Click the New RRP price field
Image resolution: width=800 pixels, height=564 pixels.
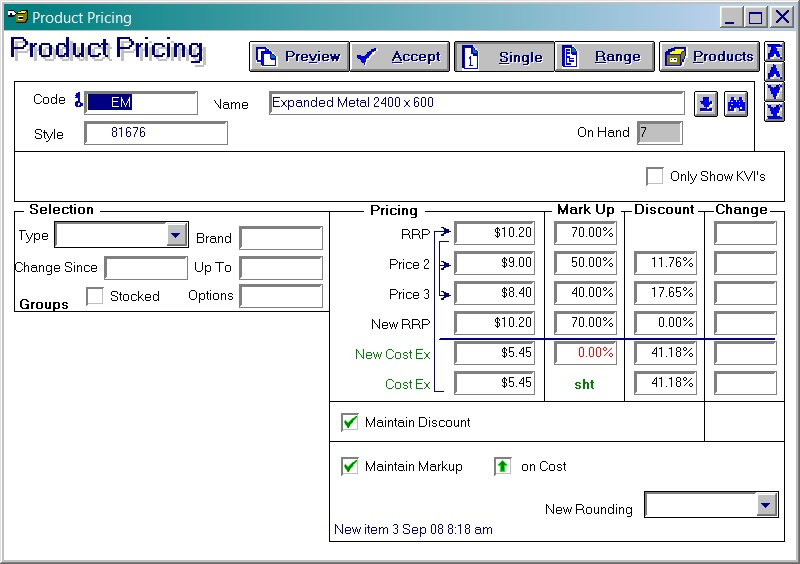tap(494, 323)
